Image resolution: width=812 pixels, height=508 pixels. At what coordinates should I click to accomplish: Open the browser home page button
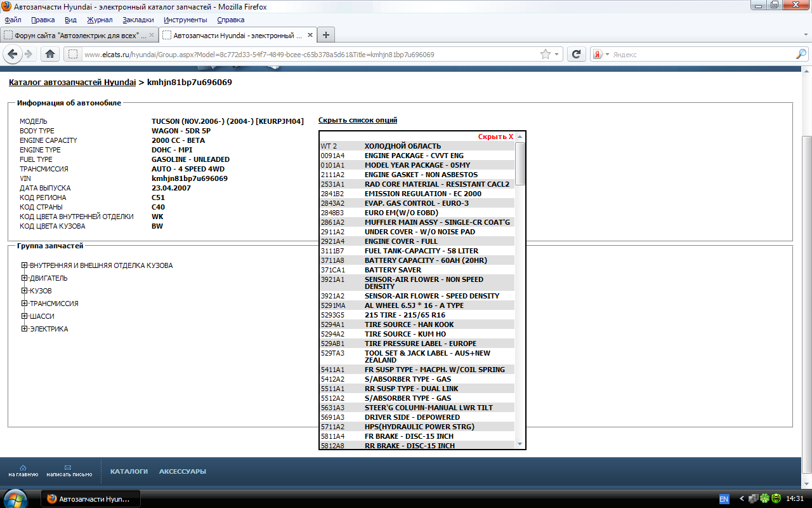pos(50,54)
